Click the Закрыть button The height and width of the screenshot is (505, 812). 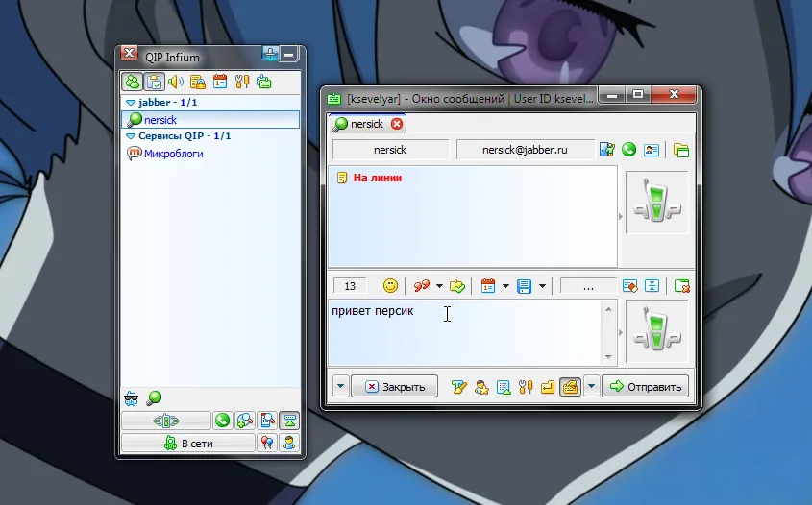coord(394,387)
